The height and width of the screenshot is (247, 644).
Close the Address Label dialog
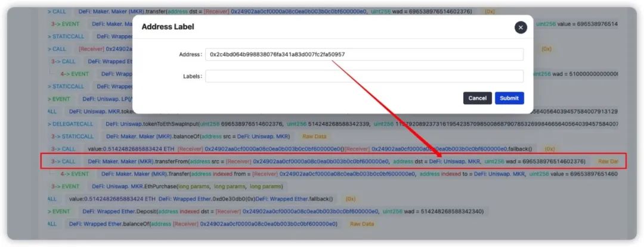521,27
